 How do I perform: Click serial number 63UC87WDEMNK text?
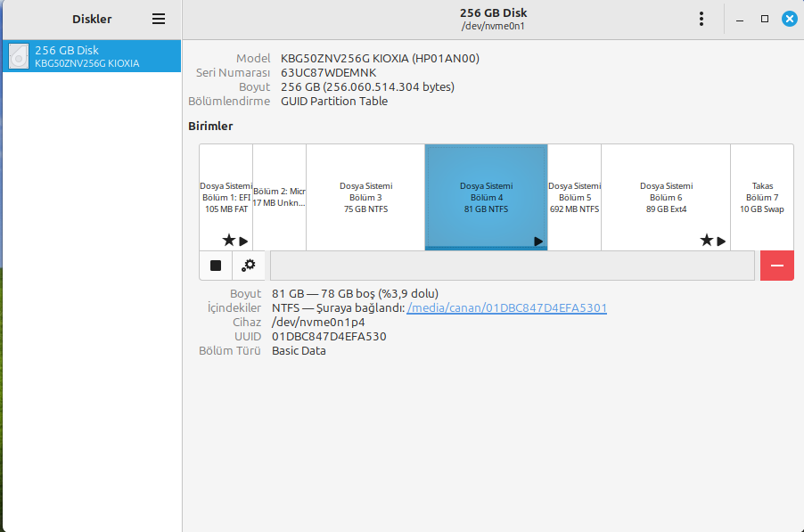[x=328, y=73]
